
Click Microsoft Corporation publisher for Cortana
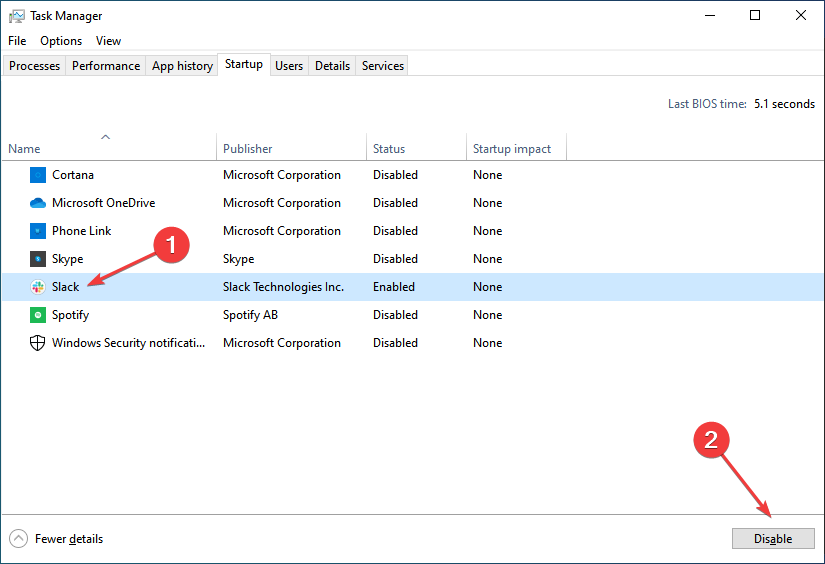281,175
